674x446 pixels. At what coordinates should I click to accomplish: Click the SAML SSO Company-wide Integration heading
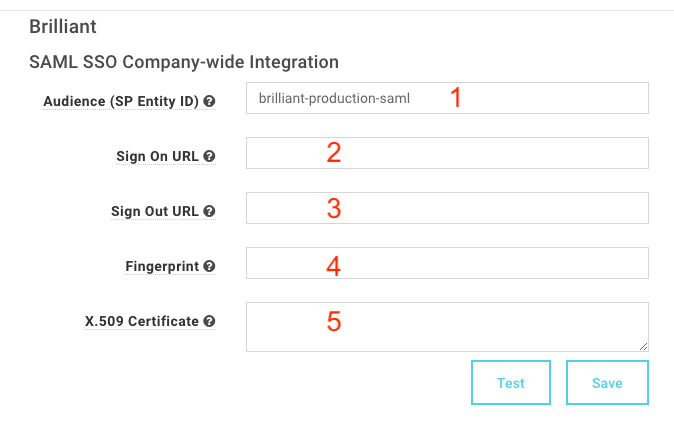pos(184,62)
